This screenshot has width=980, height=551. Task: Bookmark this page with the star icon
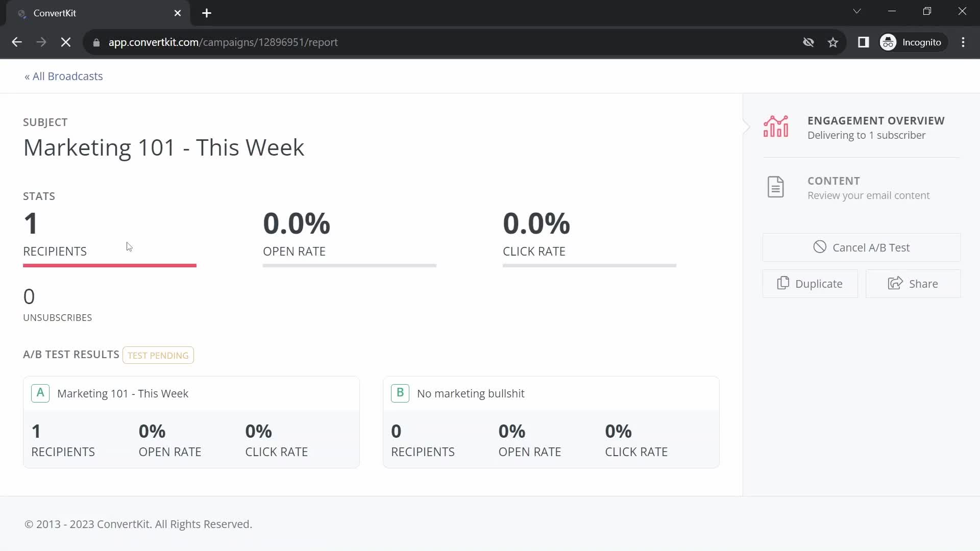[x=833, y=42]
